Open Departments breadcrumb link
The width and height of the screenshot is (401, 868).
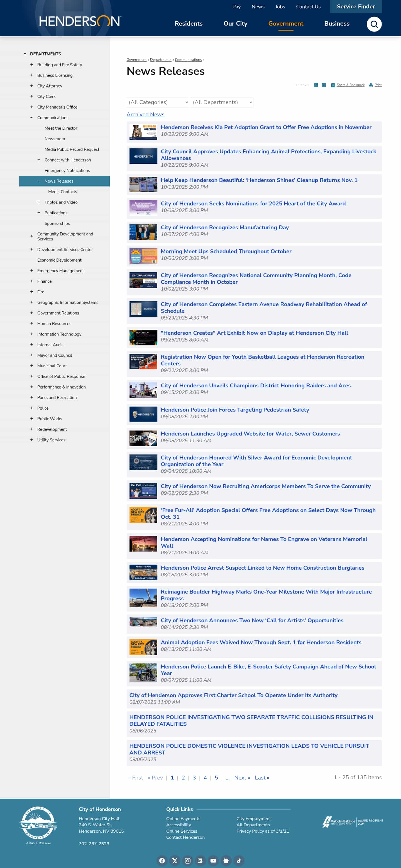tap(160, 60)
